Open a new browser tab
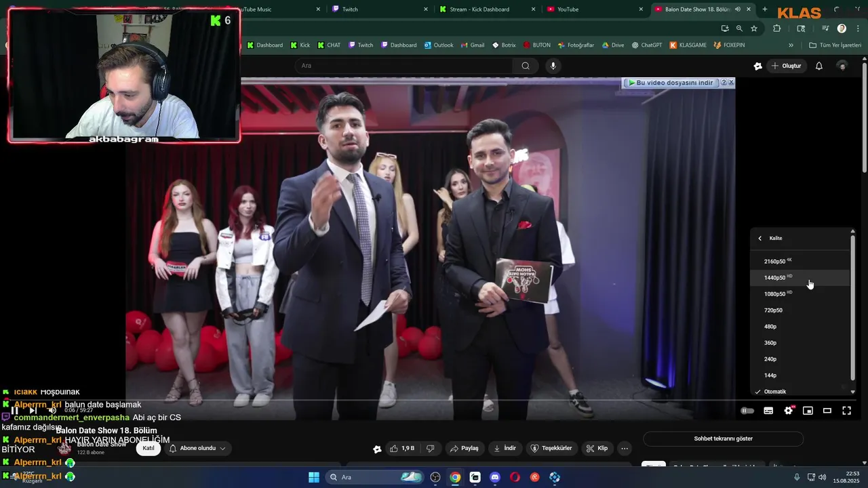The image size is (868, 488). pyautogui.click(x=765, y=9)
